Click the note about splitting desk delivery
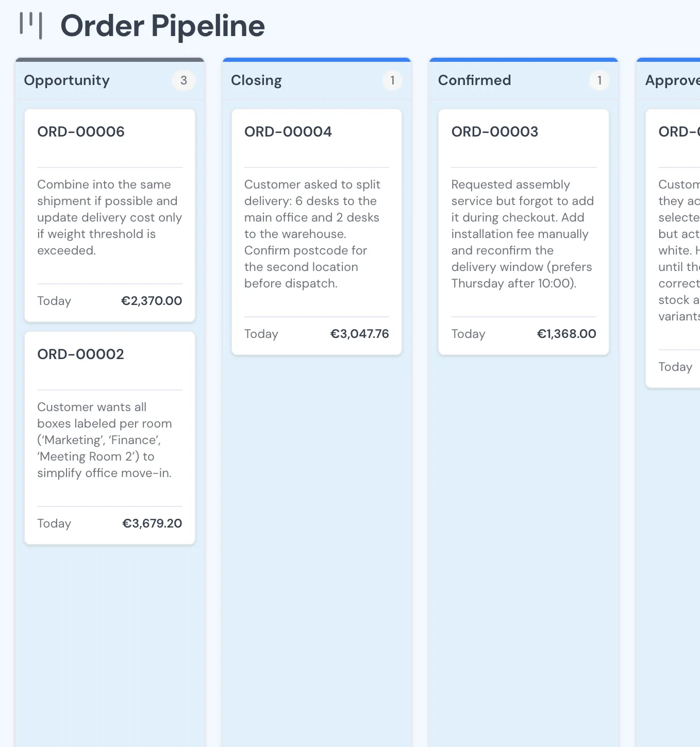Screen dimensions: 700x747 [312, 234]
